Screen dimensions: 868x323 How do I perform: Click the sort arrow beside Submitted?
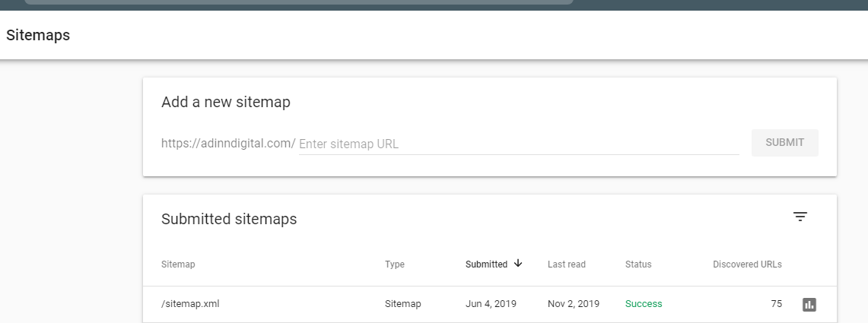519,264
